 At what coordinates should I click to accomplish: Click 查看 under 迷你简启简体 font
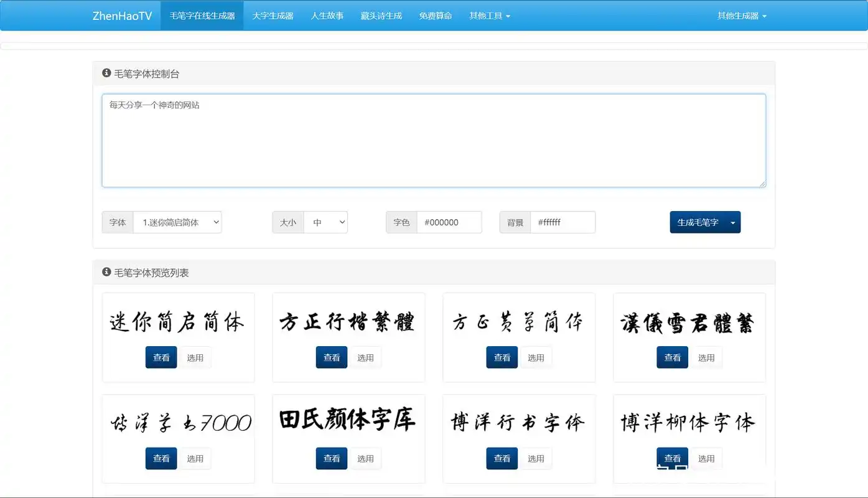pyautogui.click(x=161, y=357)
